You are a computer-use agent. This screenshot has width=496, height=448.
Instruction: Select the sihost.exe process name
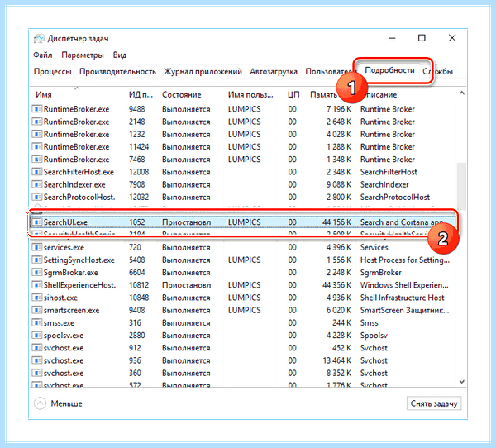tap(60, 298)
